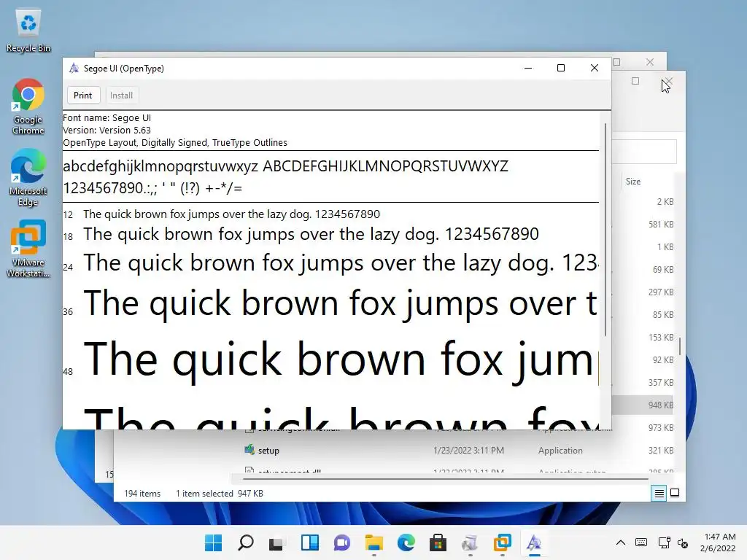Viewport: 747px width, 560px height.
Task: Open the touch keyboard tray icon
Action: (x=641, y=542)
